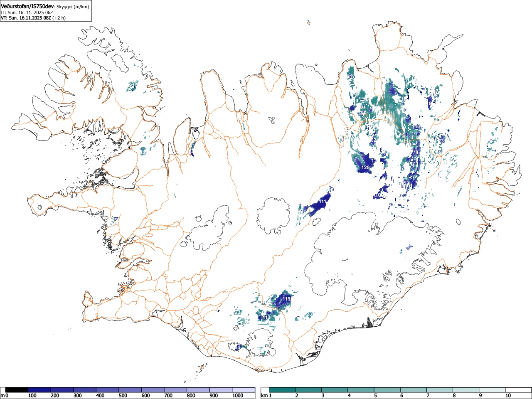
Task: Click the '2' tick on kilometer scale
Action: point(297,396)
